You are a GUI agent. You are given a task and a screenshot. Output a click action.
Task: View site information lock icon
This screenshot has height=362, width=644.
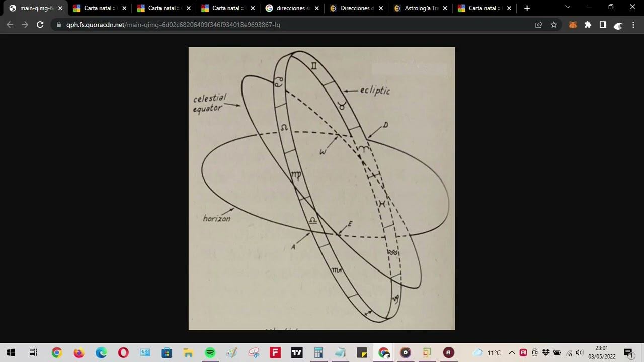pos(59,25)
